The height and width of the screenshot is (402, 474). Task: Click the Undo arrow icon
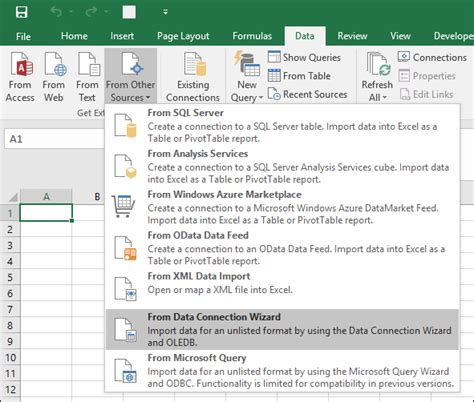(56, 12)
